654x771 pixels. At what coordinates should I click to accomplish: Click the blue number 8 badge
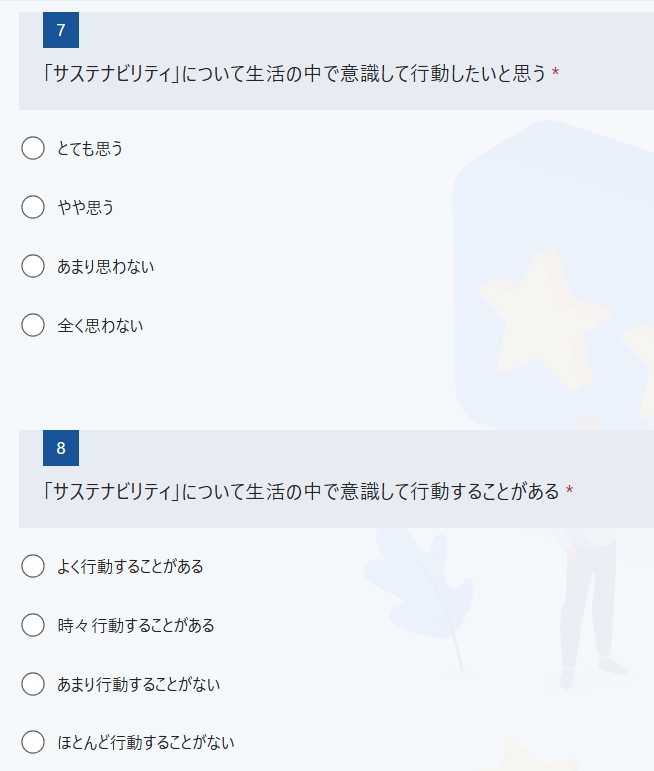tap(61, 448)
